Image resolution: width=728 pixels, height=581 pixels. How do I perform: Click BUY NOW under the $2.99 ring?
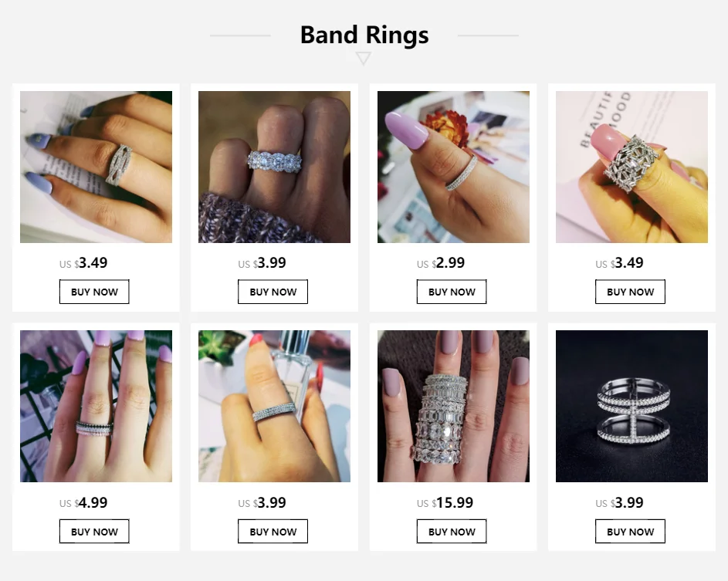(x=452, y=292)
